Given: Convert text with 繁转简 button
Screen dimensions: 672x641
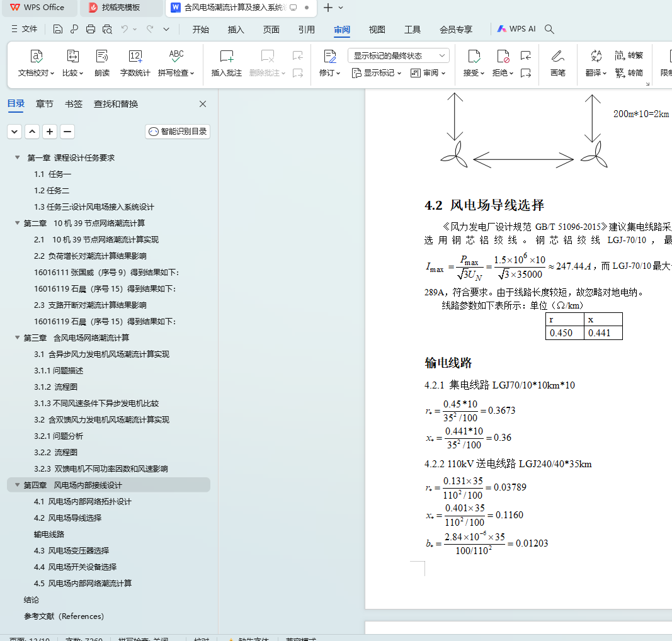Looking at the screenshot, I should (x=629, y=73).
